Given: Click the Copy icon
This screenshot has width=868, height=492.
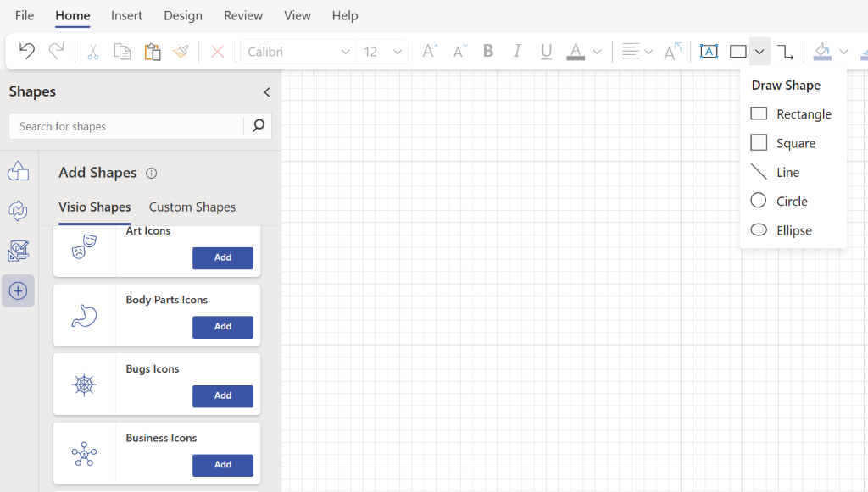Looking at the screenshot, I should [122, 52].
